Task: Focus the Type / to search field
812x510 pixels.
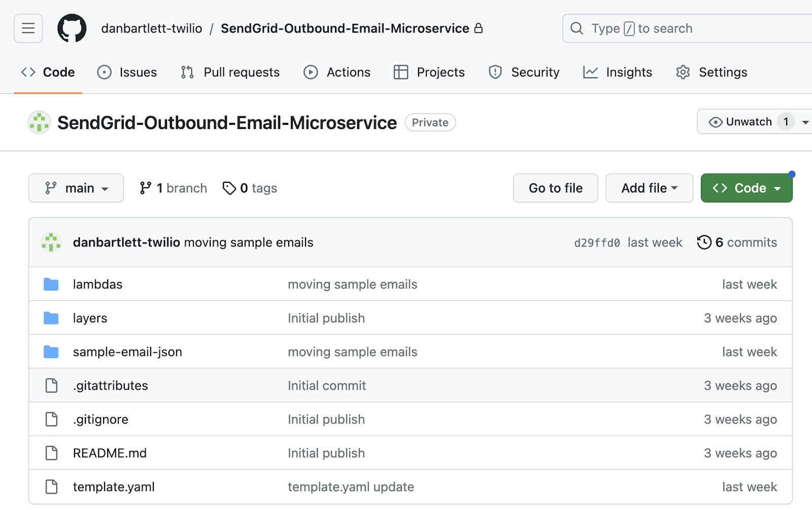Action: coord(687,28)
